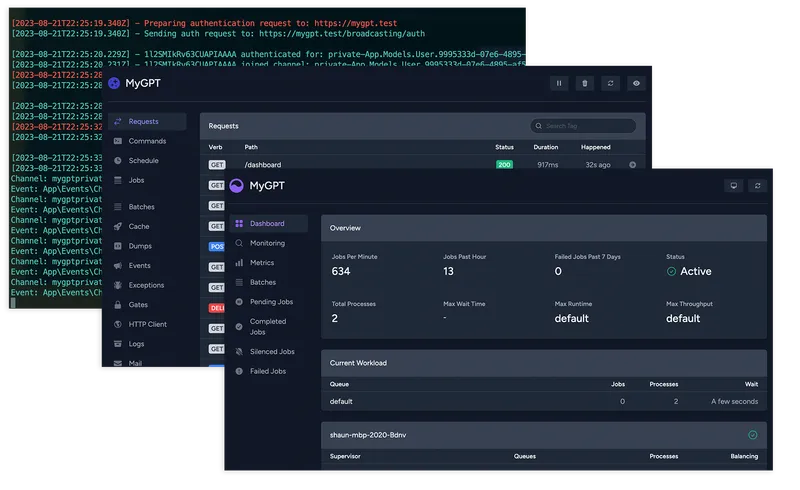The image size is (800, 490).
Task: Open Gates in Telescope sidebar
Action: coord(147,305)
